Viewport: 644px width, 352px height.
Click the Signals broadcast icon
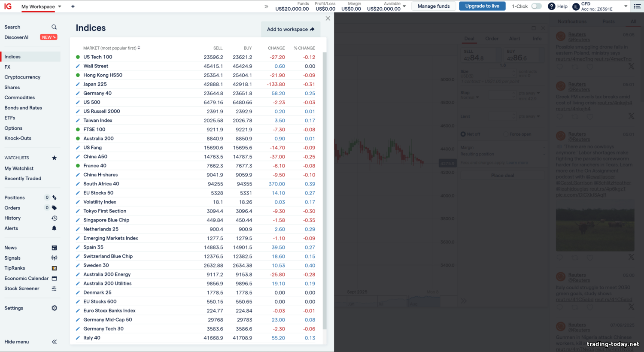coord(54,258)
